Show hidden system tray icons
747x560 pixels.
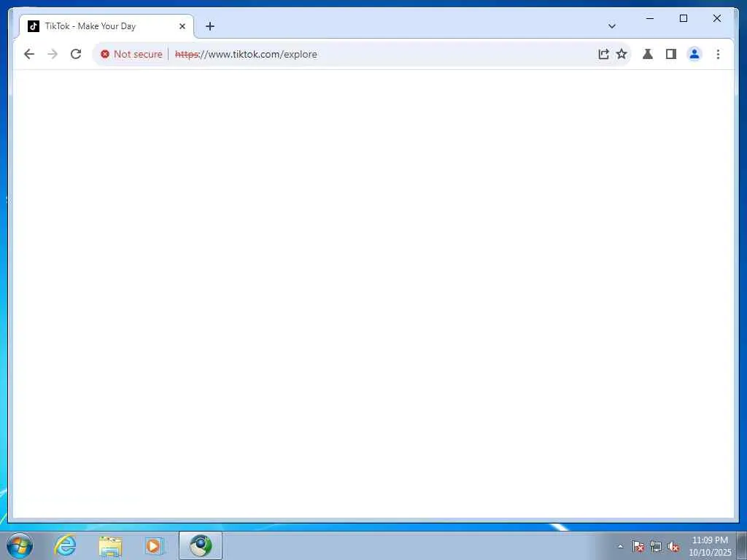pyautogui.click(x=620, y=547)
